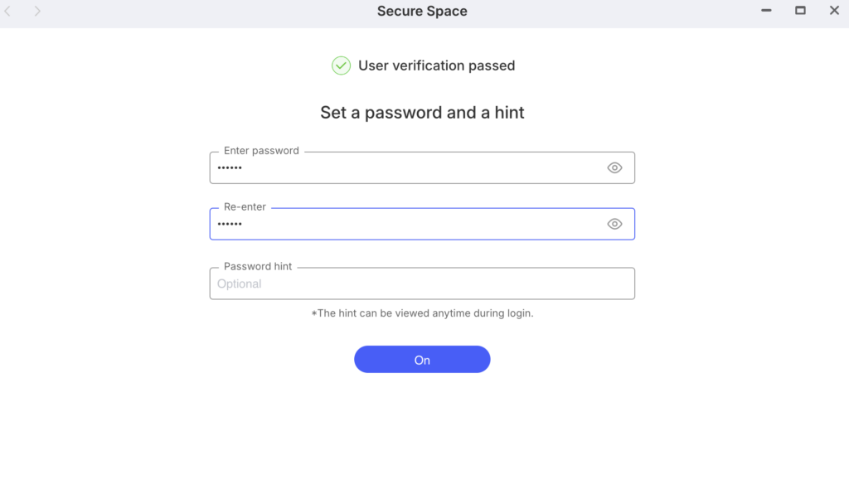The height and width of the screenshot is (504, 849).
Task: Close the Secure Space window
Action: [x=834, y=11]
